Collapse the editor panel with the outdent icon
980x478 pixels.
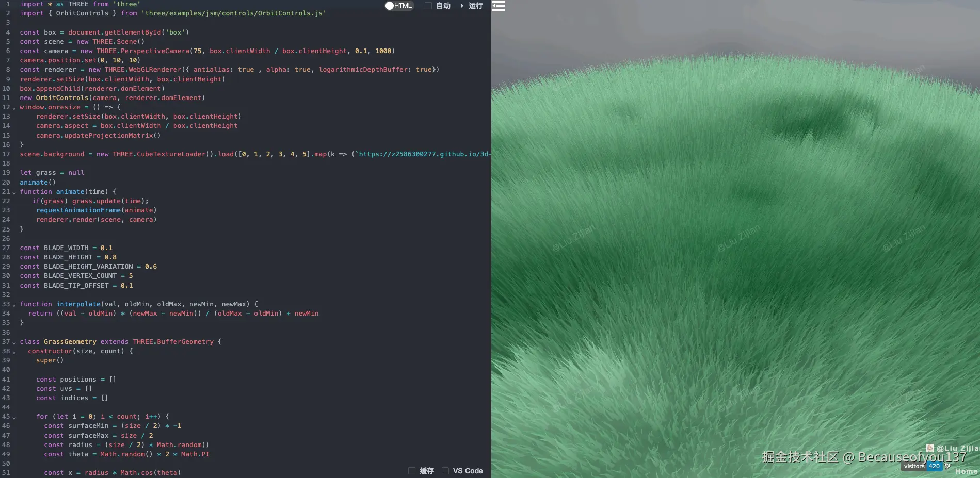click(499, 6)
